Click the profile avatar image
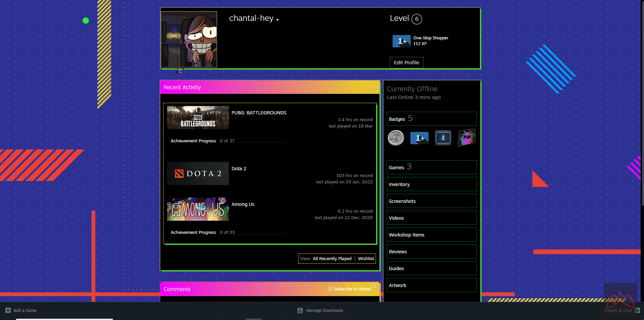This screenshot has width=644, height=320. [x=189, y=39]
